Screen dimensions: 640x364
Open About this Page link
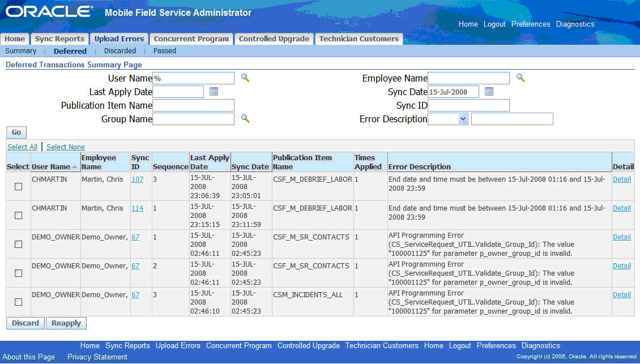[x=28, y=357]
